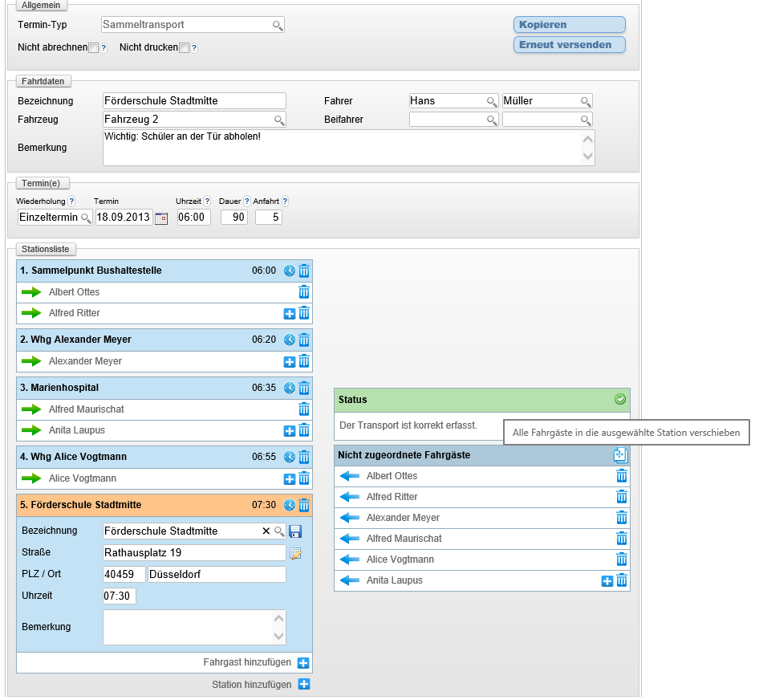759x700 pixels.
Task: Click clock icon on Sammelpunkt Bushaltestelle station
Action: tap(290, 271)
